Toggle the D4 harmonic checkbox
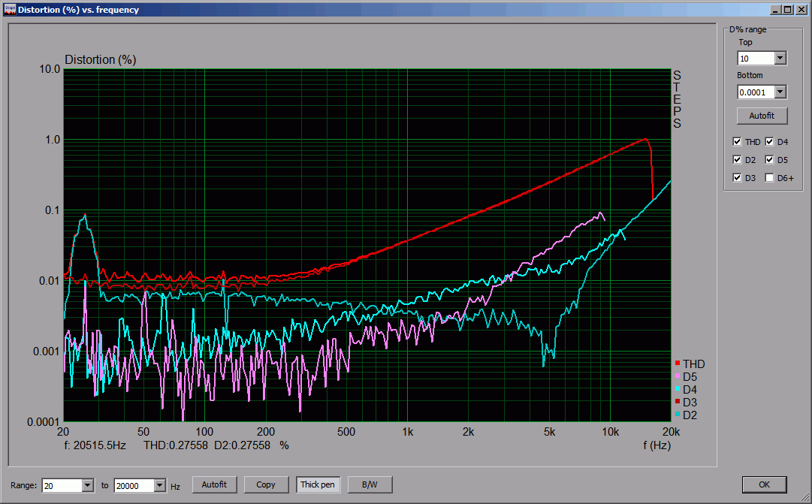Image resolution: width=812 pixels, height=504 pixels. (x=769, y=142)
